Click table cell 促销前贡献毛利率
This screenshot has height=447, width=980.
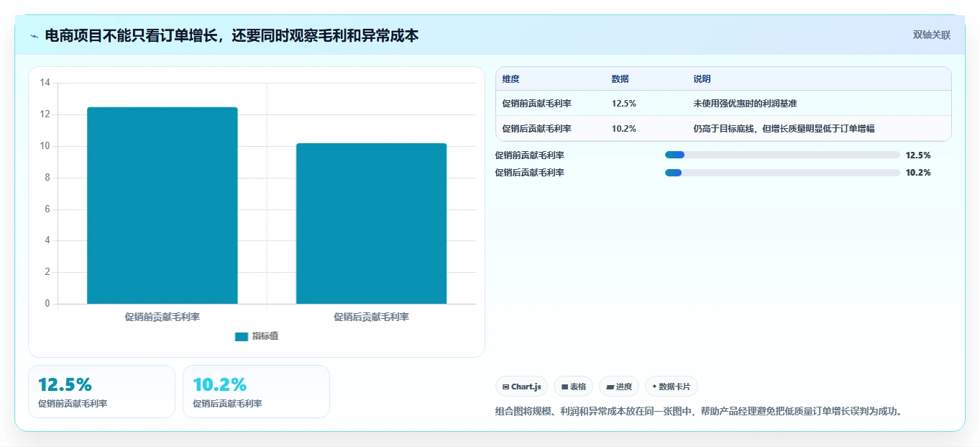[537, 104]
